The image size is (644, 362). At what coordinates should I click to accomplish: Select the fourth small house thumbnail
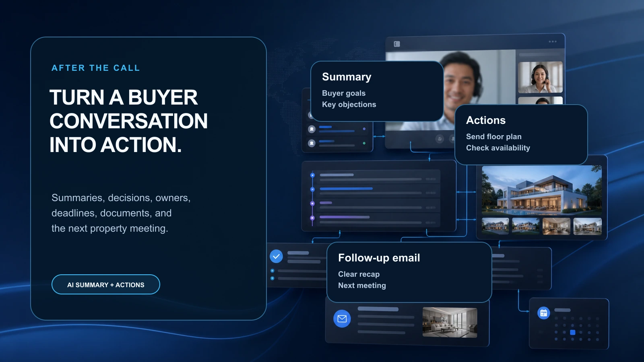587,226
